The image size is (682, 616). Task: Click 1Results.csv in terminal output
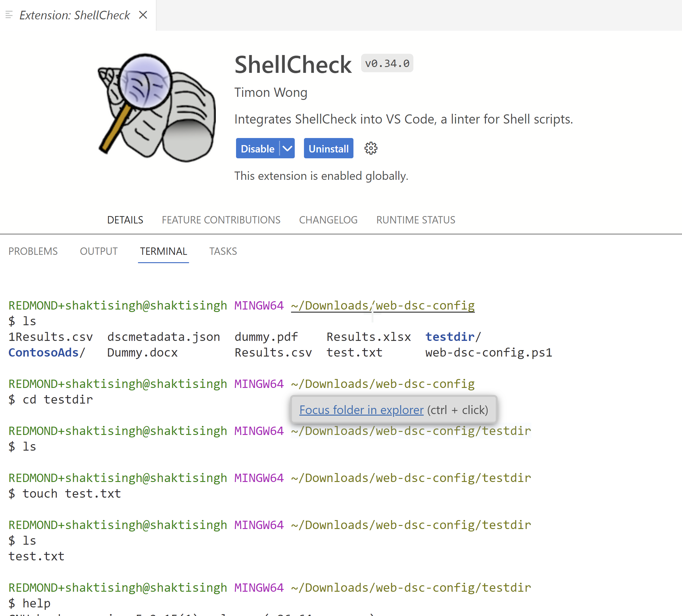point(50,337)
